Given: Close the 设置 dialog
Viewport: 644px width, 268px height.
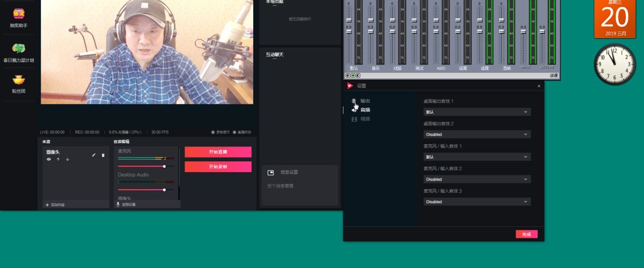Looking at the screenshot, I should (539, 86).
